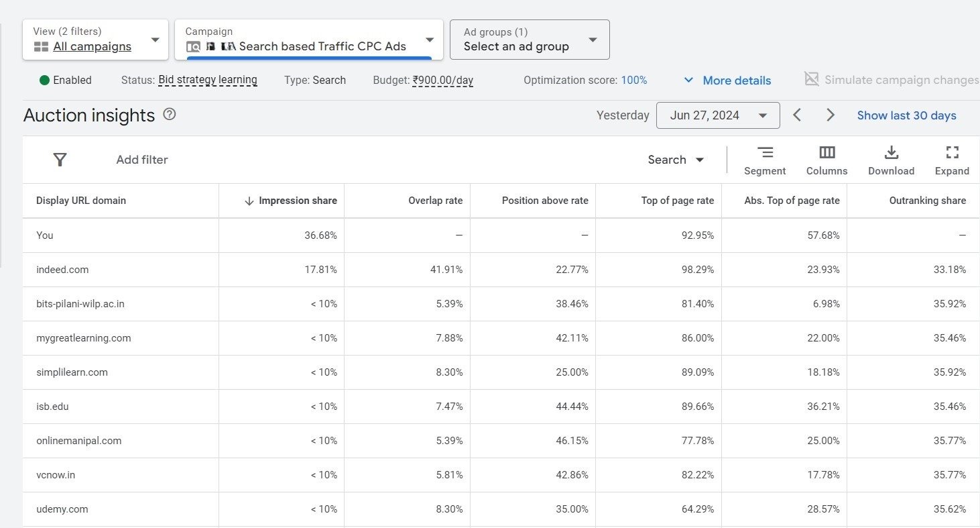Click the Show last 30 days link
The image size is (980, 528).
coord(906,115)
